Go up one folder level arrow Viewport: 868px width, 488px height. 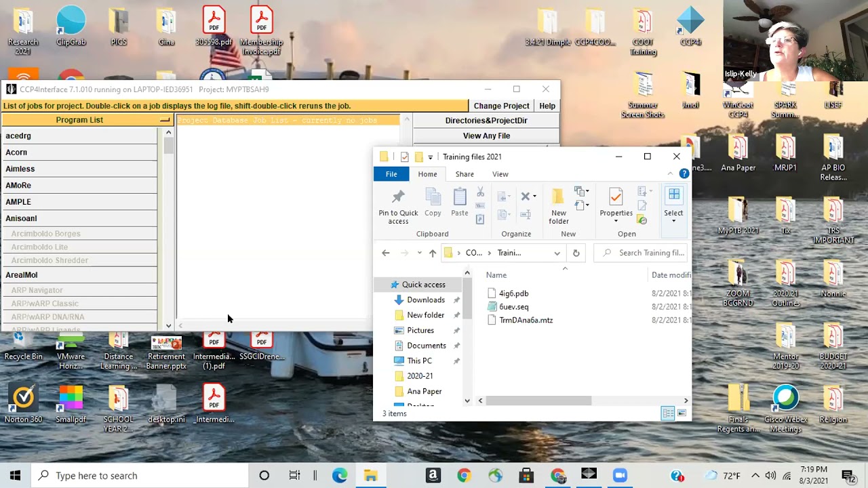click(433, 253)
